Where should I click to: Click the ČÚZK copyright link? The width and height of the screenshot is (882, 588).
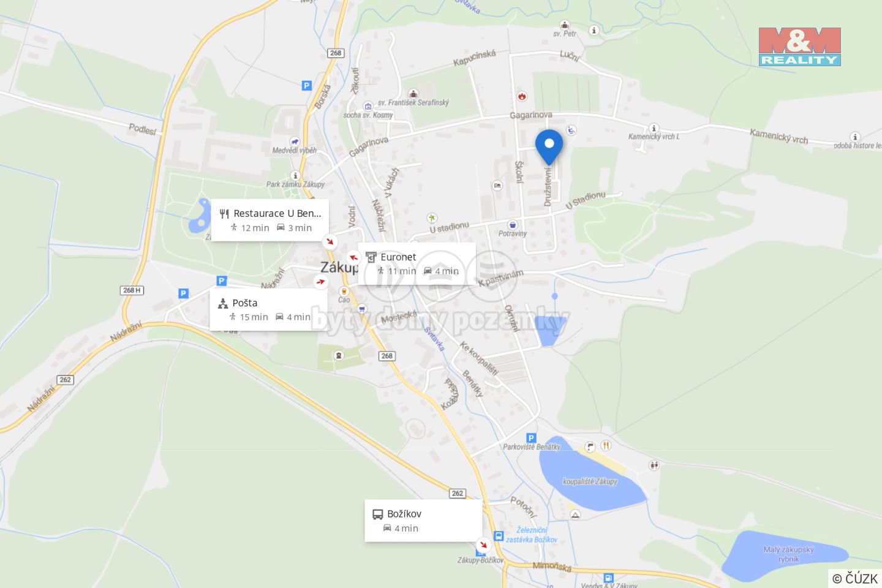[855, 578]
